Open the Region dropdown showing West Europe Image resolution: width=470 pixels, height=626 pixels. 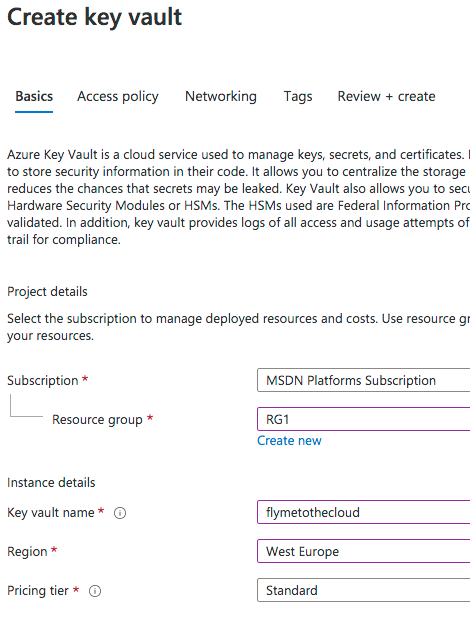[x=363, y=551]
